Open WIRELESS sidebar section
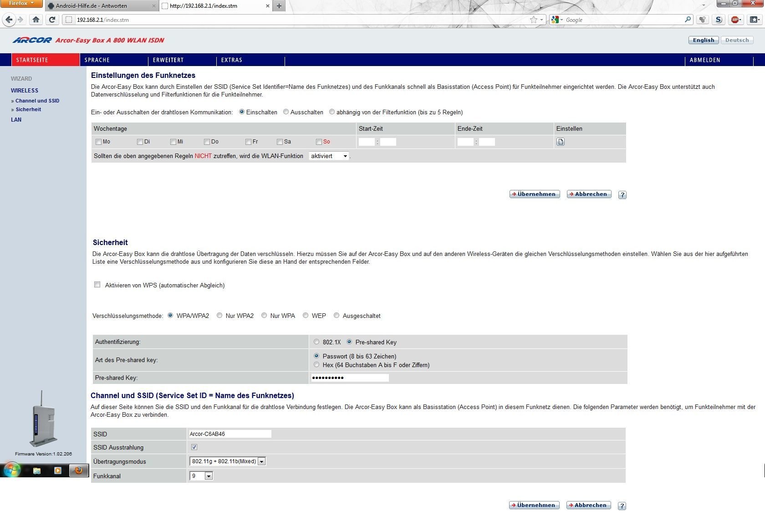The image size is (765, 532). pyautogui.click(x=25, y=91)
